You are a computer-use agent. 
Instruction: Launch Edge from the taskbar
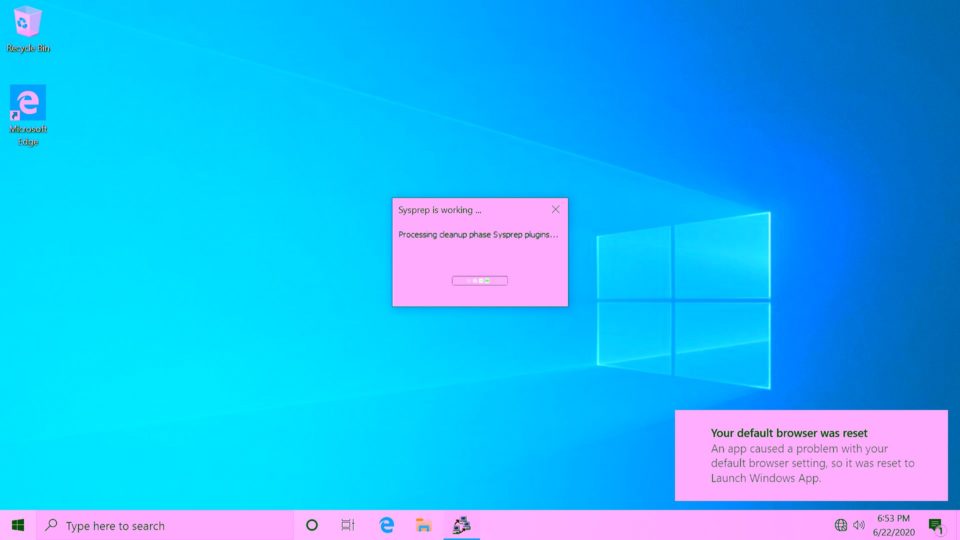tap(386, 525)
